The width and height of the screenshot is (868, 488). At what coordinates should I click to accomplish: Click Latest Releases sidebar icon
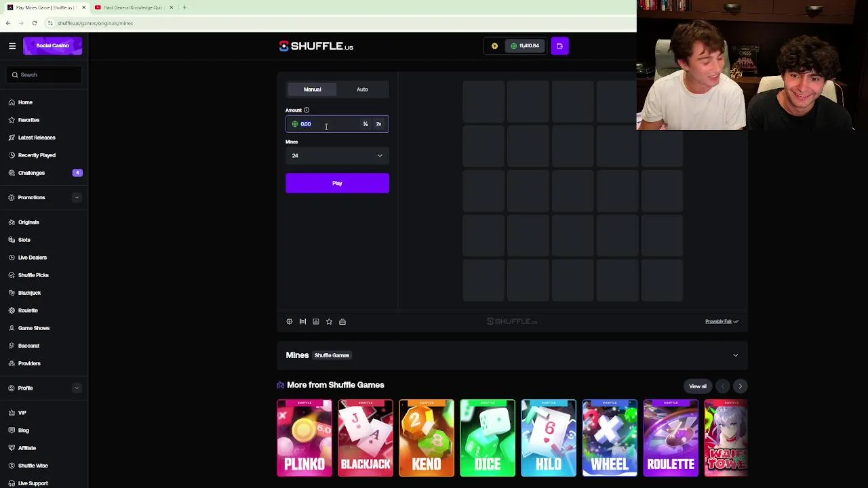pyautogui.click(x=12, y=138)
